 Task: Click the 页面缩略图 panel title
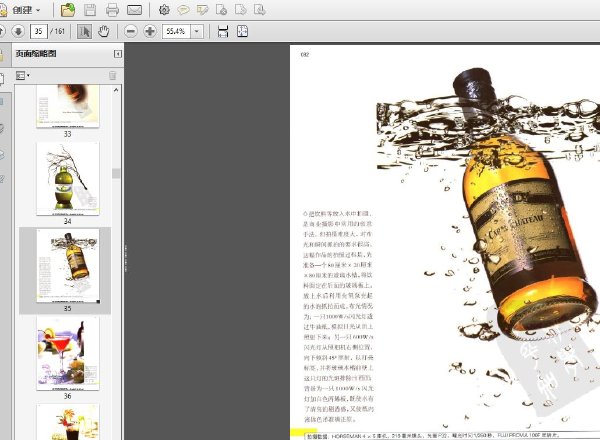36,54
